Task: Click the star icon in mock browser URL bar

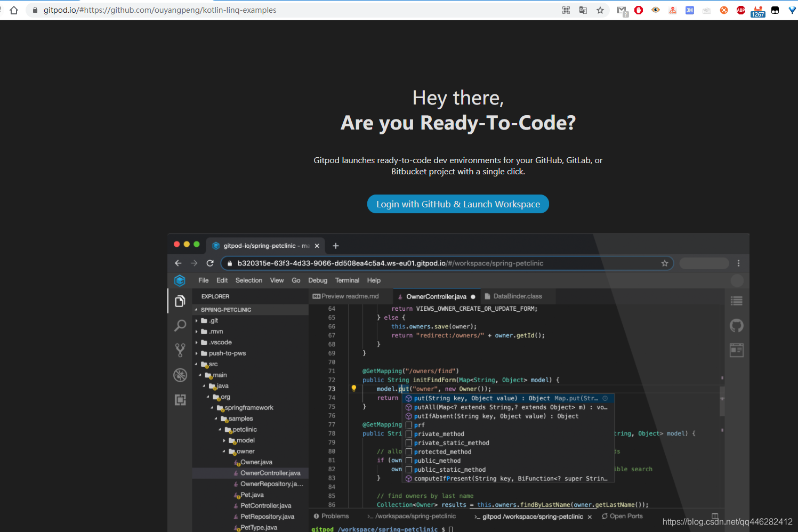Action: [x=665, y=263]
